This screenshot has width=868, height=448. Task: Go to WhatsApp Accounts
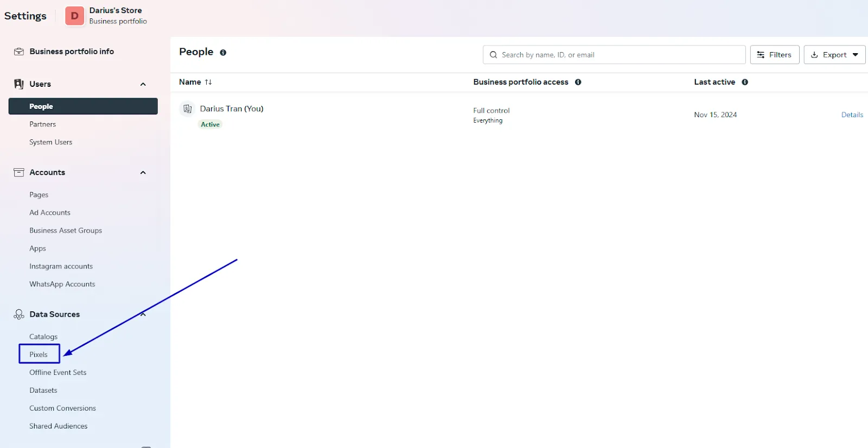[x=62, y=284]
